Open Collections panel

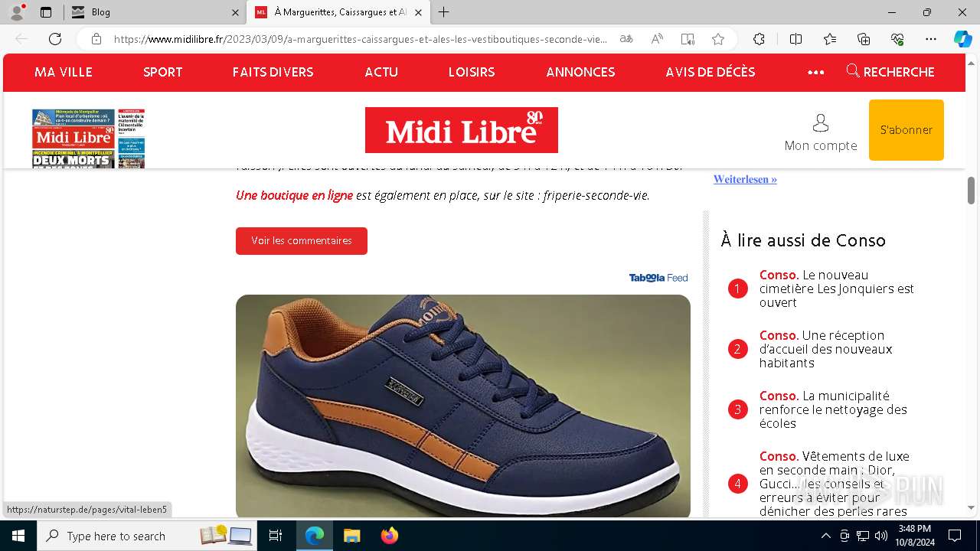(864, 39)
